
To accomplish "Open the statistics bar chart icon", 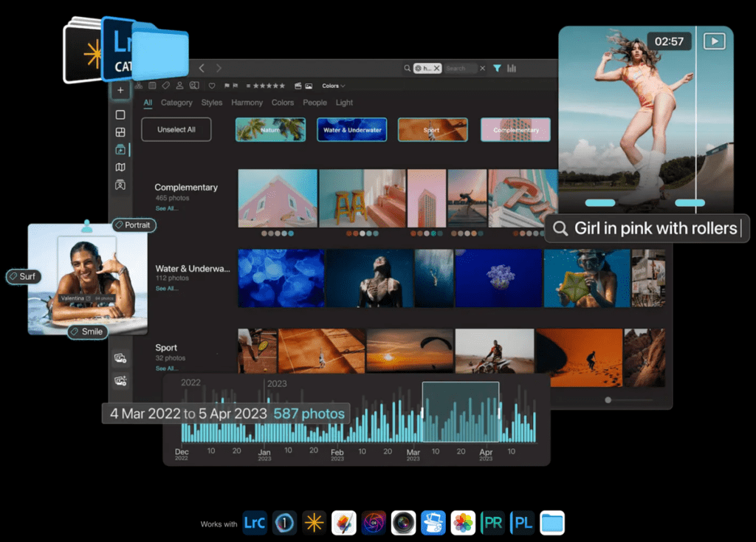I will click(x=512, y=68).
